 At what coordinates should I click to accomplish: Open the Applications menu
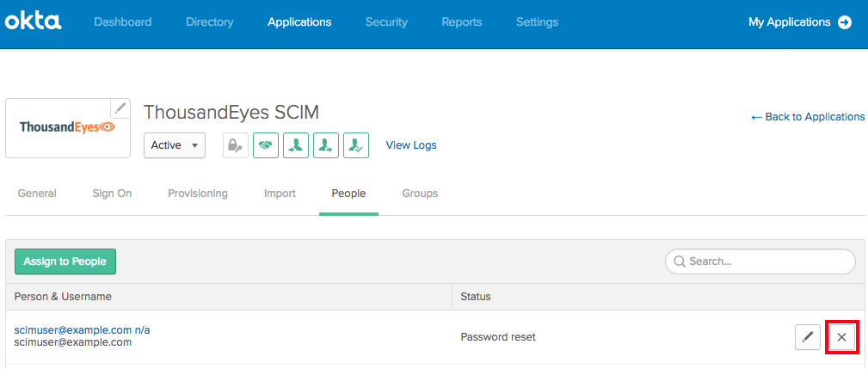[x=299, y=22]
